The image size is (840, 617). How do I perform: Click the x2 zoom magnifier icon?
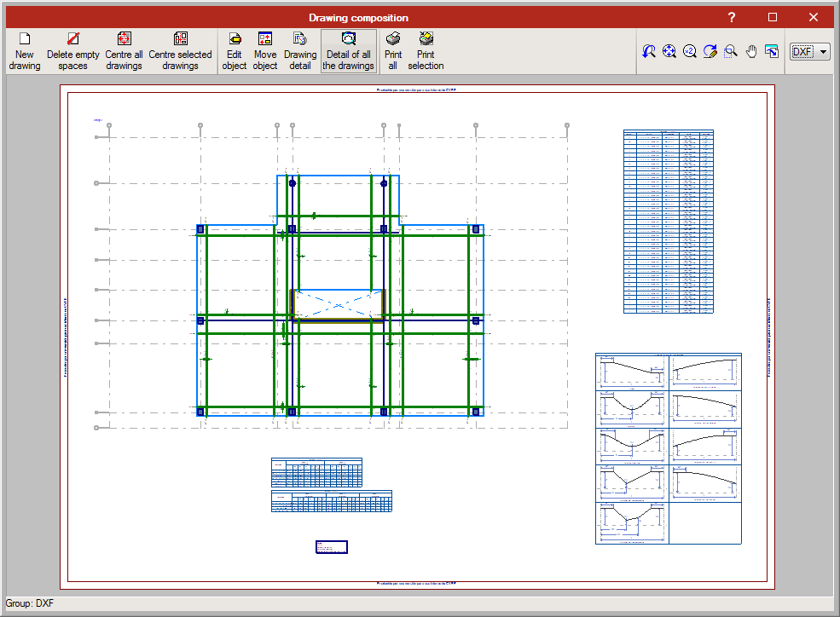[x=690, y=52]
